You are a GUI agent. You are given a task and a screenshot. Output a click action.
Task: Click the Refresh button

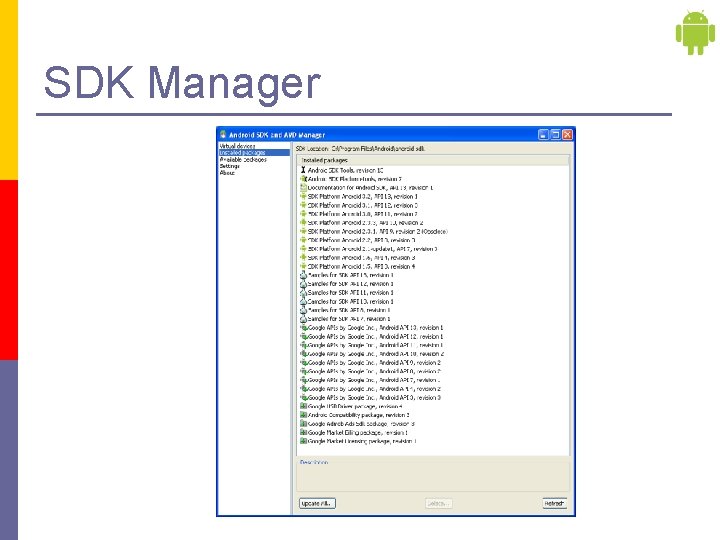click(x=554, y=503)
